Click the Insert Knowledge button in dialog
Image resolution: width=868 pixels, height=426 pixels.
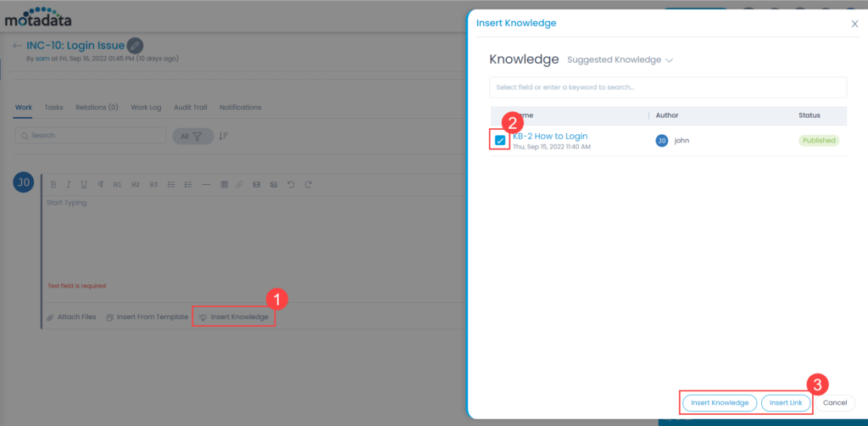719,402
